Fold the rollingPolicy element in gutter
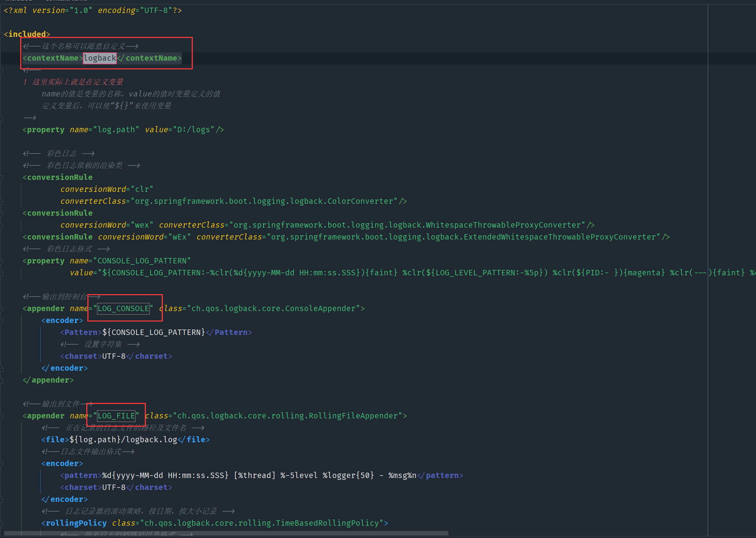 2,523
